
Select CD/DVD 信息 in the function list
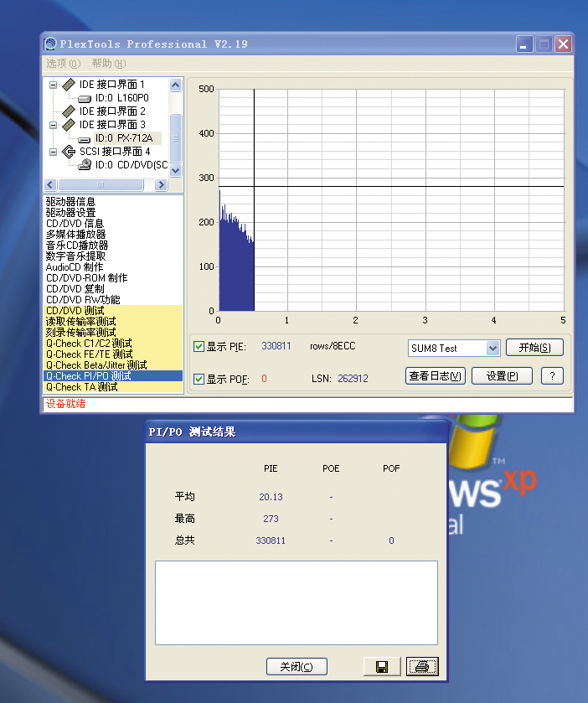point(113,223)
